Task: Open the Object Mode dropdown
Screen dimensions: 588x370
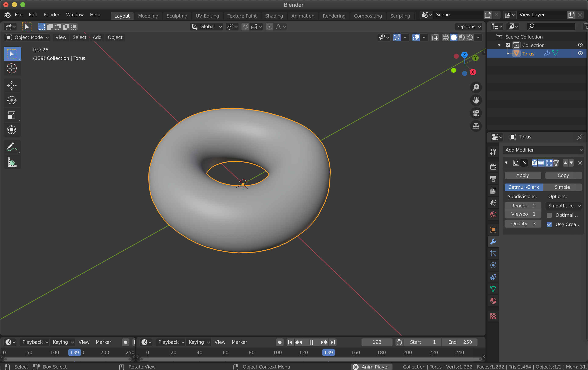Action: click(x=27, y=37)
